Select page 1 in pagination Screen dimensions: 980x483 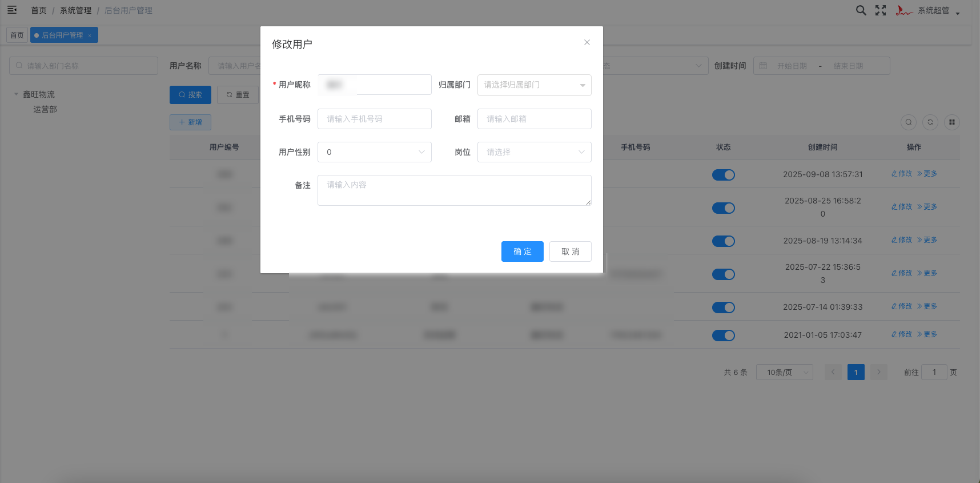pyautogui.click(x=856, y=372)
